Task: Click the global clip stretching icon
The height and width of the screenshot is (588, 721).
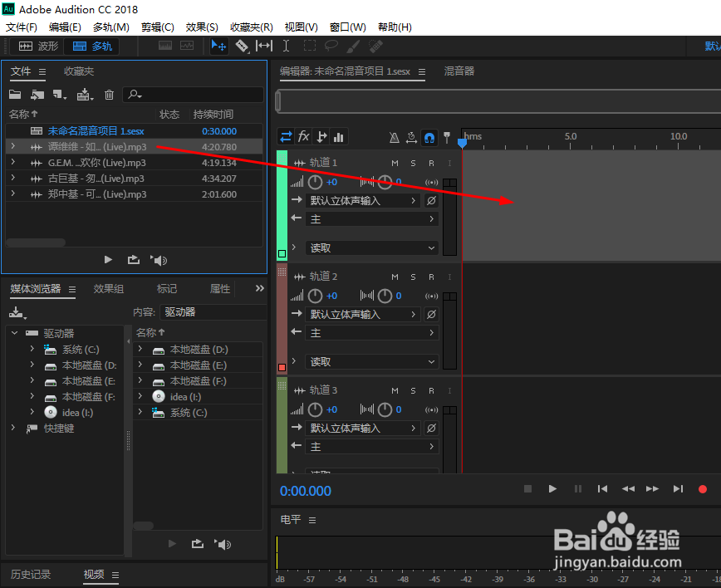Action: pos(411,138)
